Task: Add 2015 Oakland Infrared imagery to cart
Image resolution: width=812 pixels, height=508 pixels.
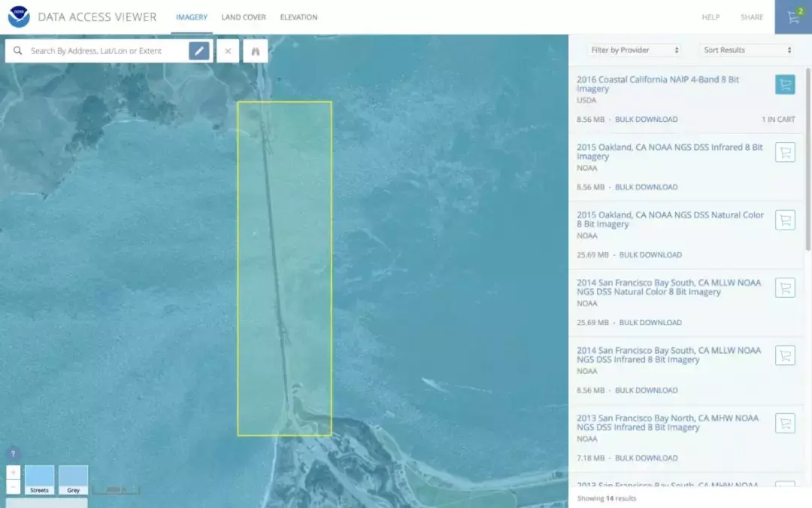Action: click(x=785, y=152)
